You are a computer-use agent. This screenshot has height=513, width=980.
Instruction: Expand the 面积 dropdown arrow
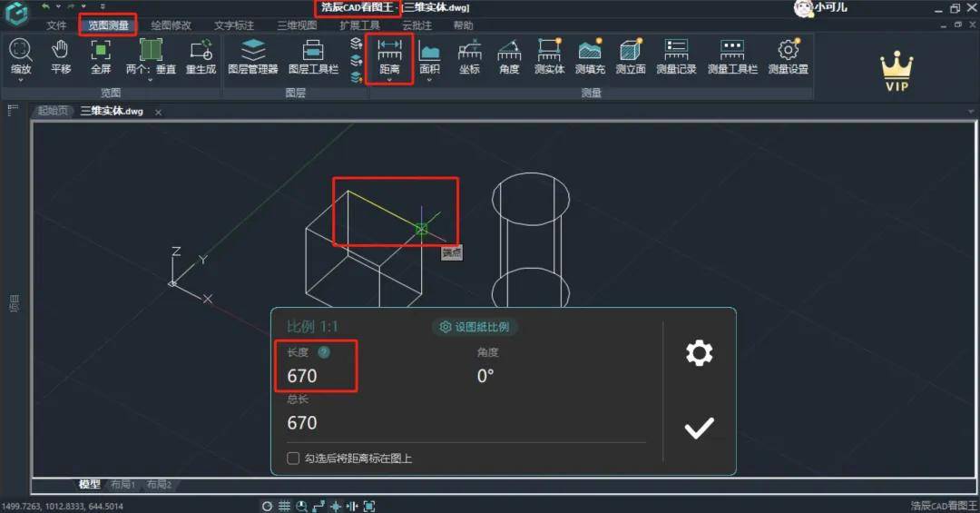429,80
